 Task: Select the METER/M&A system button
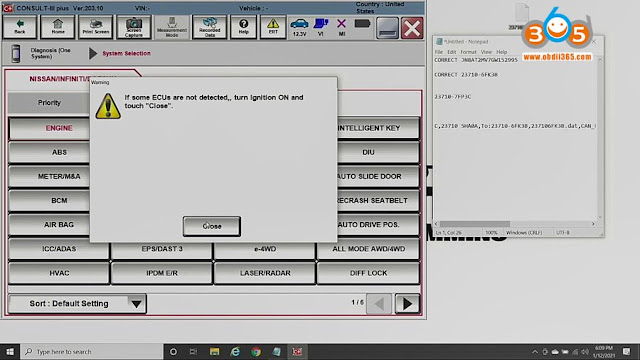pos(49,176)
